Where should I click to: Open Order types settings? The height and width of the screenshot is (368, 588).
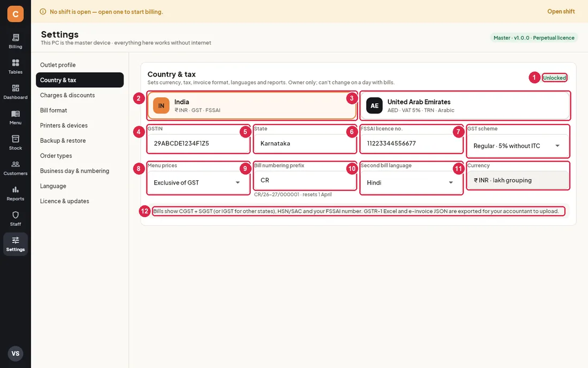pyautogui.click(x=80, y=156)
